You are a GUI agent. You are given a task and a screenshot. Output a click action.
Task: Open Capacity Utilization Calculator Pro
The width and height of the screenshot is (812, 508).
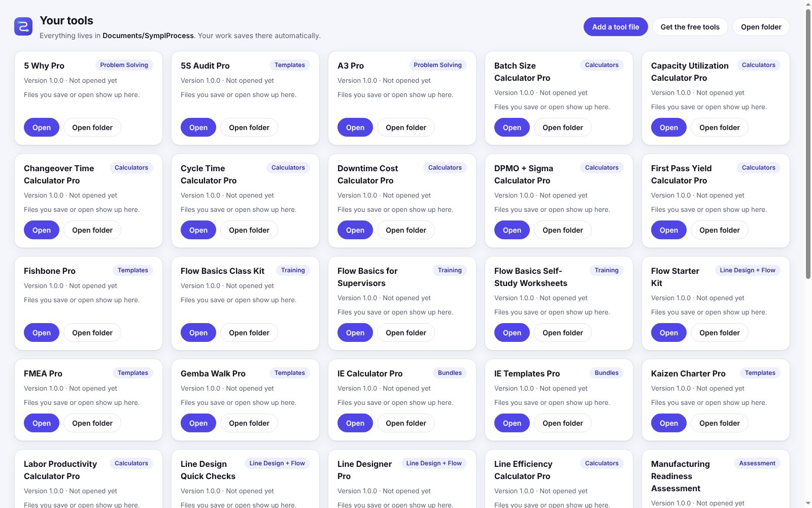coord(669,128)
